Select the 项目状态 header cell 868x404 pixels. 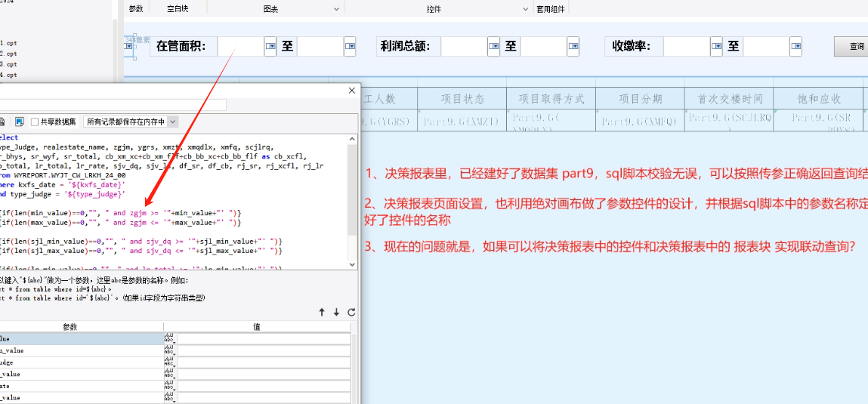pyautogui.click(x=462, y=98)
